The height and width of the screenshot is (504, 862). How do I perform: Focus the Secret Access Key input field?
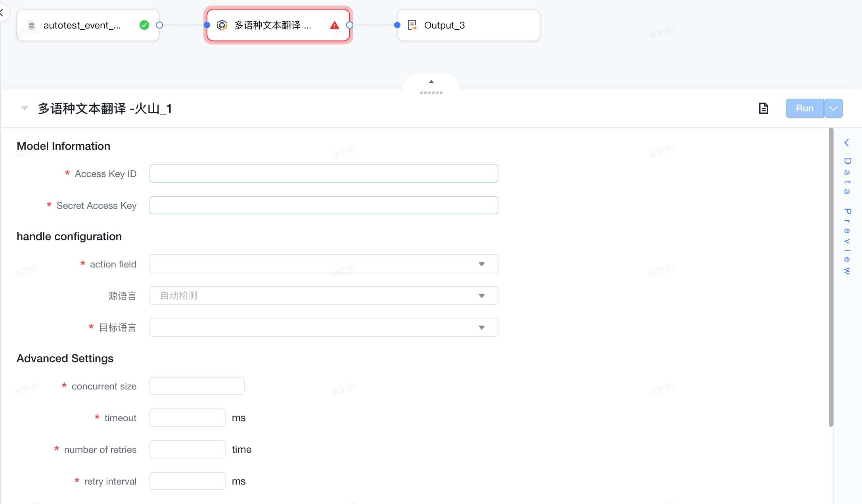coord(324,205)
